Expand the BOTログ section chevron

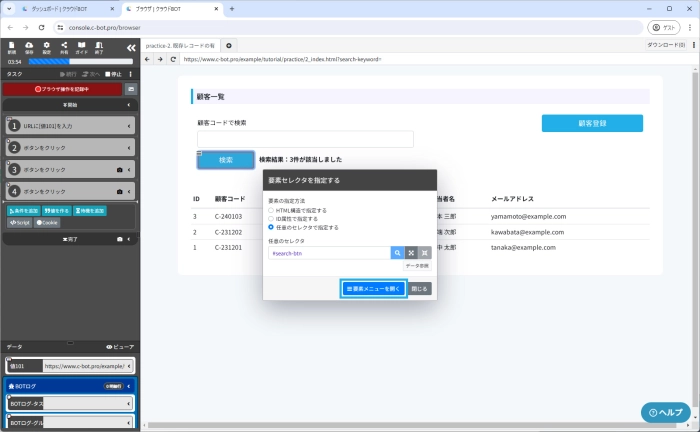pos(129,385)
